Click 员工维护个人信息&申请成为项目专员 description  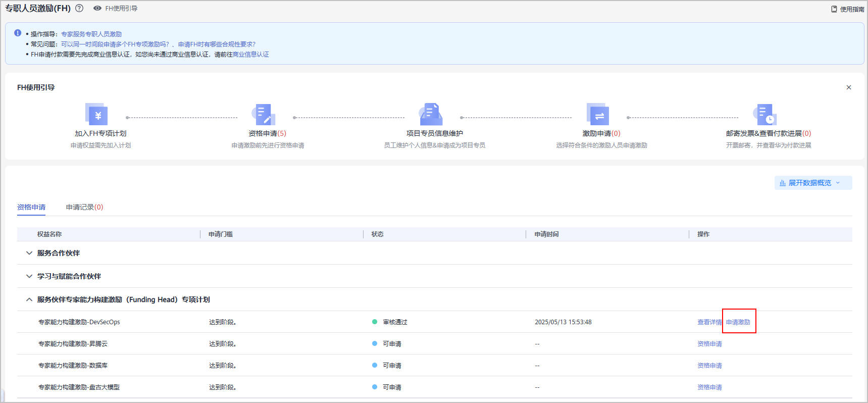pos(435,145)
